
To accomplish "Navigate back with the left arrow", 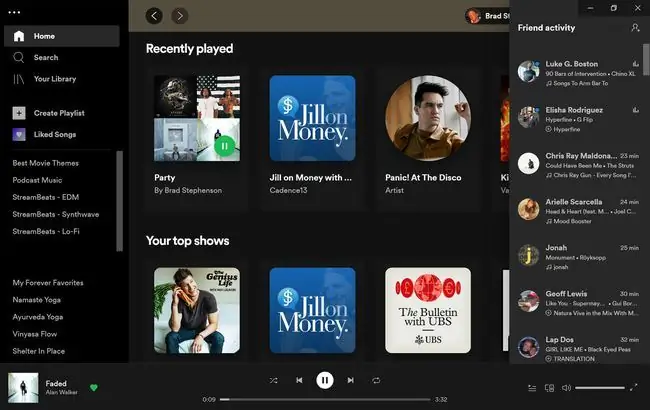I will 154,16.
